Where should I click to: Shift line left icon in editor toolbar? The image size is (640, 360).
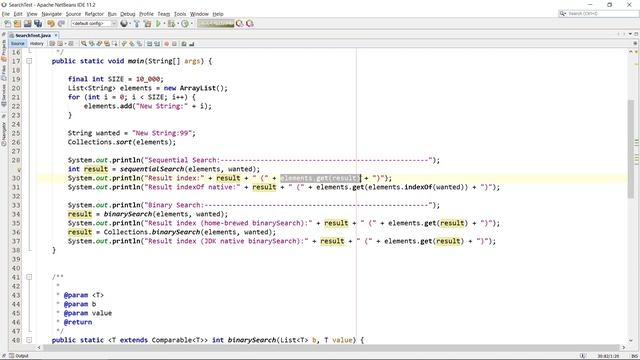coord(149,43)
